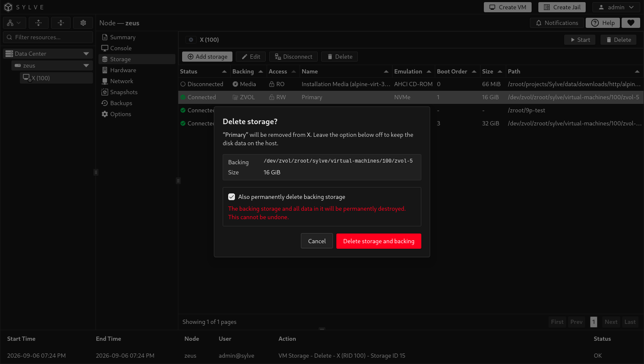Click Create Jail button

(562, 7)
